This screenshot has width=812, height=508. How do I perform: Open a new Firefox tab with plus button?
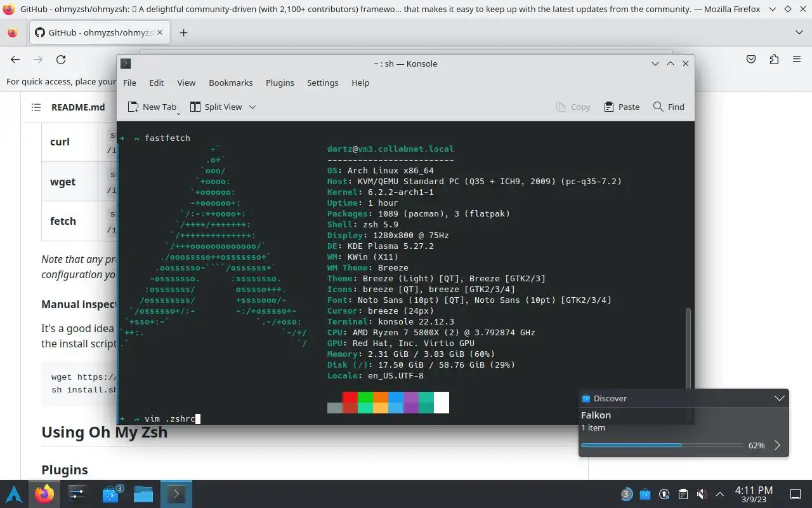[183, 32]
